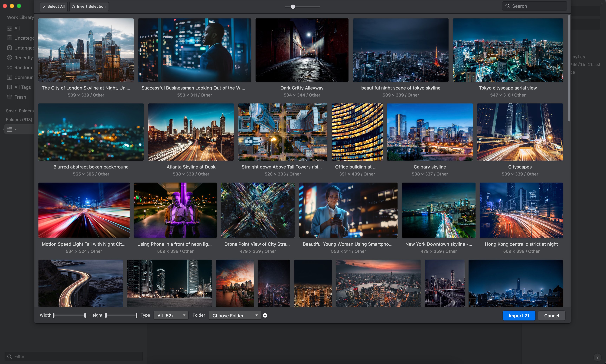Select the Folders (613) section header
The image size is (606, 364).
[x=19, y=120]
